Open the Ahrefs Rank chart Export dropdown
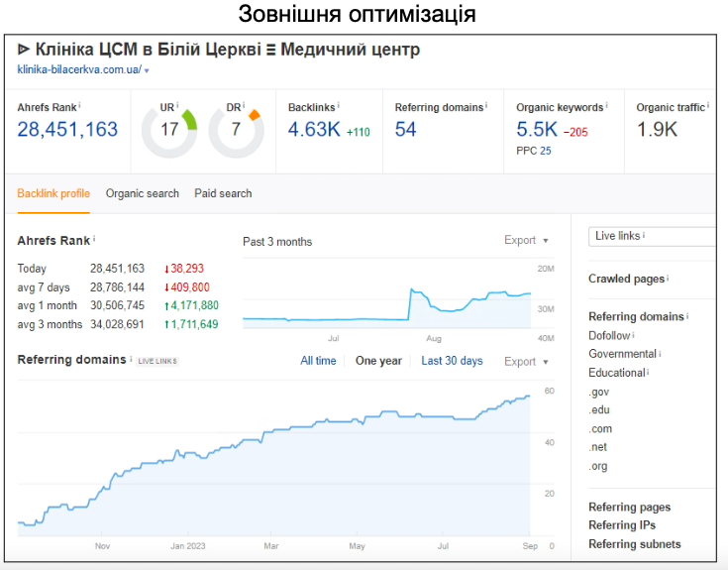Screen dimensions: 728x570 [x=526, y=240]
